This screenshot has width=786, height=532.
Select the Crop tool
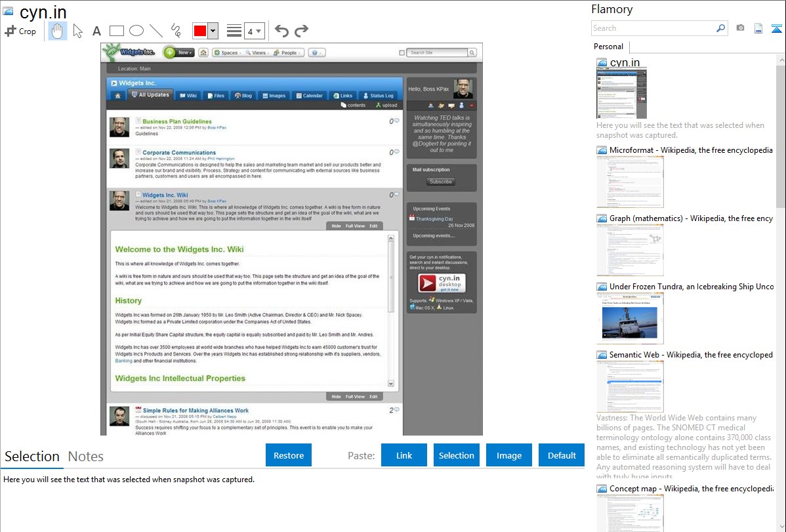pos(20,31)
